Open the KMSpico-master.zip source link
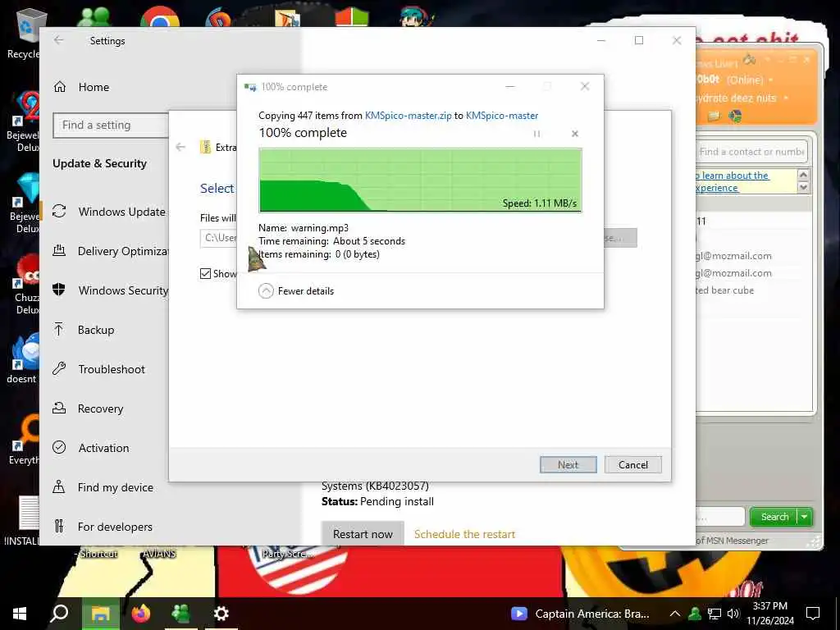Screen dimensions: 840x630 pos(409,116)
